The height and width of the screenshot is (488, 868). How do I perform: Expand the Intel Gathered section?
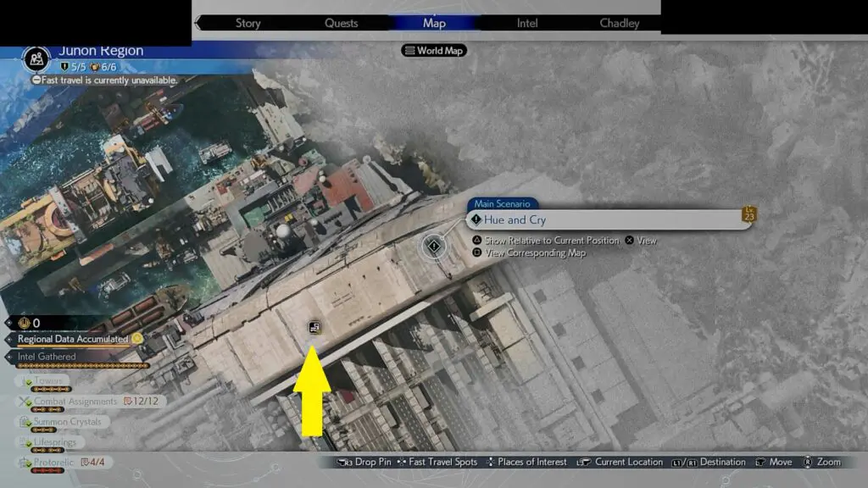[x=47, y=357]
